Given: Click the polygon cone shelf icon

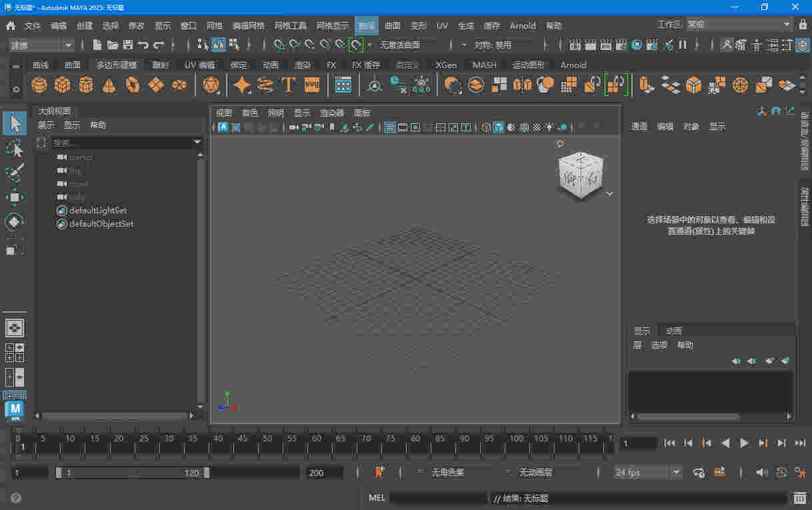Looking at the screenshot, I should pos(109,85).
